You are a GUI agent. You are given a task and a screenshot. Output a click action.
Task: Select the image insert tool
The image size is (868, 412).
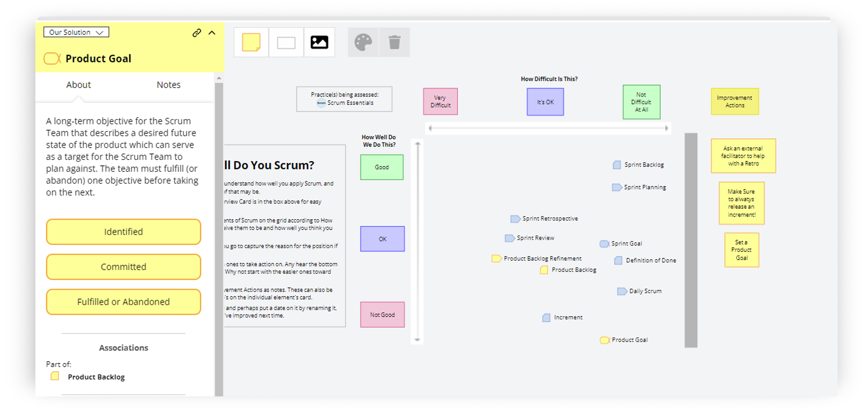(319, 42)
